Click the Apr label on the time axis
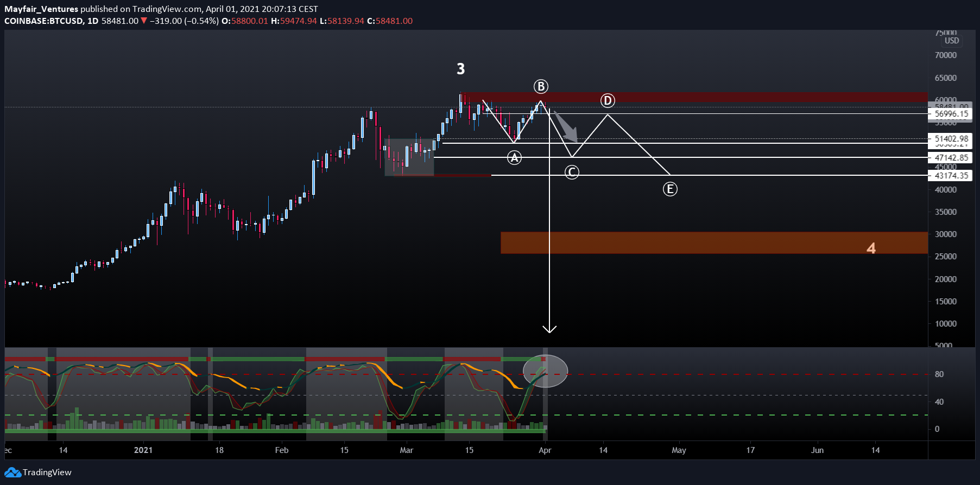 click(545, 450)
